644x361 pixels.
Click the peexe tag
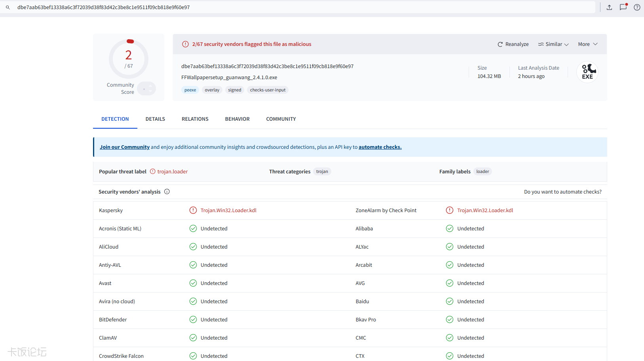click(190, 90)
